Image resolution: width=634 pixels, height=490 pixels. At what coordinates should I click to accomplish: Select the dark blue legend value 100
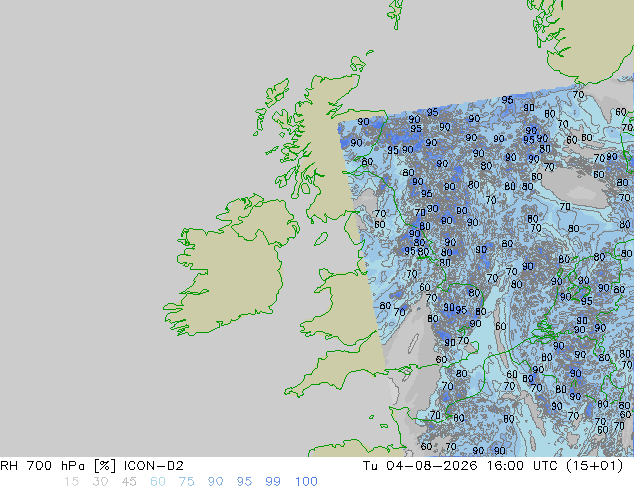pos(306,482)
